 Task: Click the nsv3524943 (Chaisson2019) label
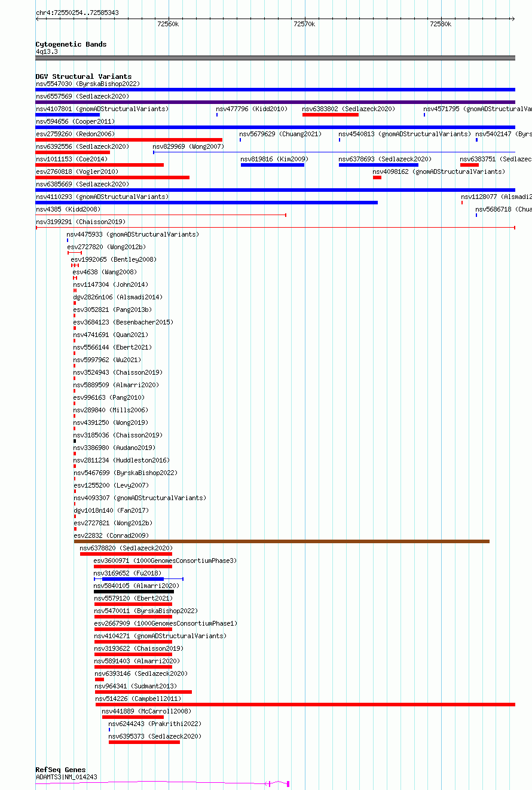118,373
